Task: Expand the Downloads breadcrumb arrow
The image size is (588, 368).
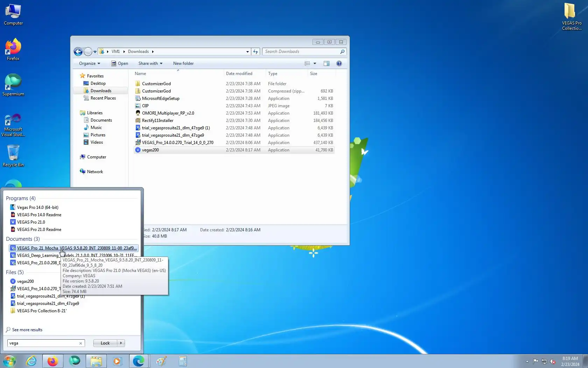Action: point(153,52)
